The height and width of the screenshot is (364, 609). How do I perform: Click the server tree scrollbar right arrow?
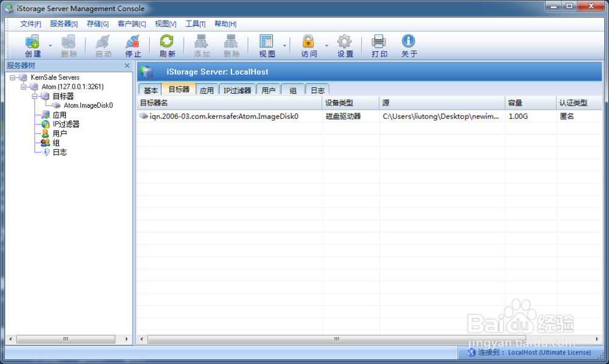click(x=127, y=339)
